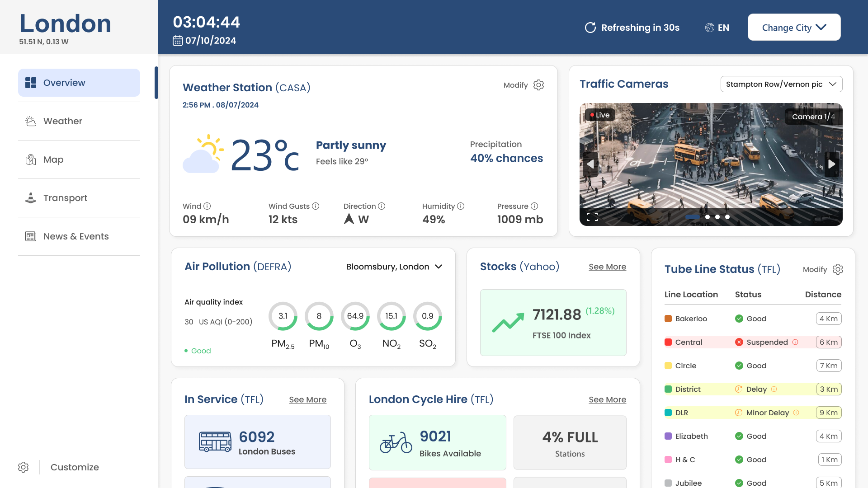868x488 pixels.
Task: Open the Map section from the sidebar
Action: (53, 160)
